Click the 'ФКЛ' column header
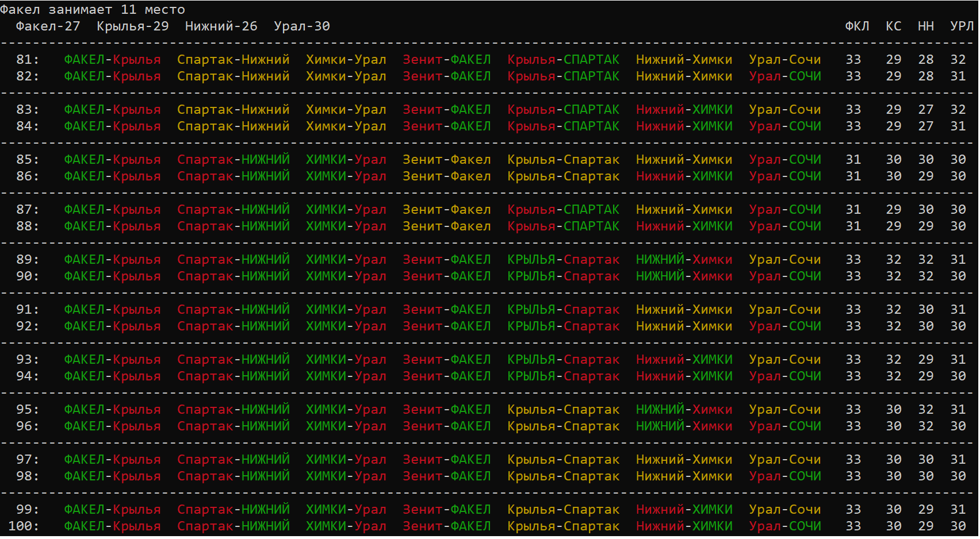 point(857,26)
